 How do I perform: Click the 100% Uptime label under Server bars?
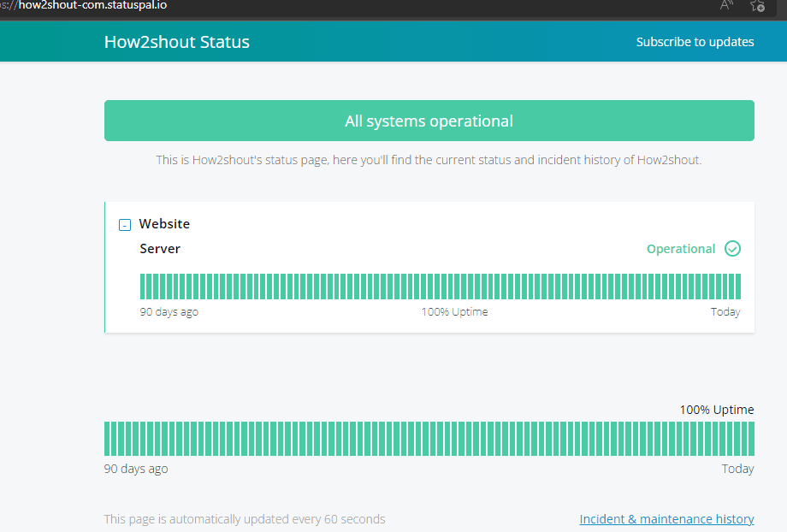click(x=454, y=311)
